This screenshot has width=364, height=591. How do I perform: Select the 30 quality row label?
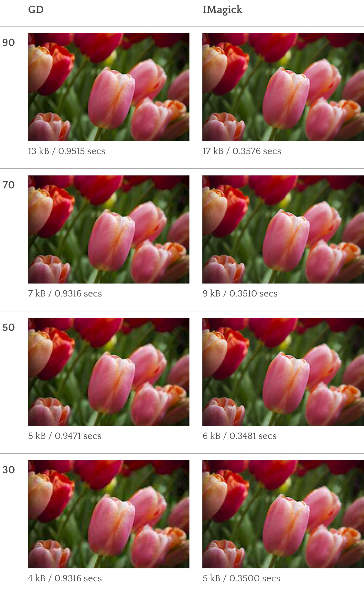[x=8, y=470]
